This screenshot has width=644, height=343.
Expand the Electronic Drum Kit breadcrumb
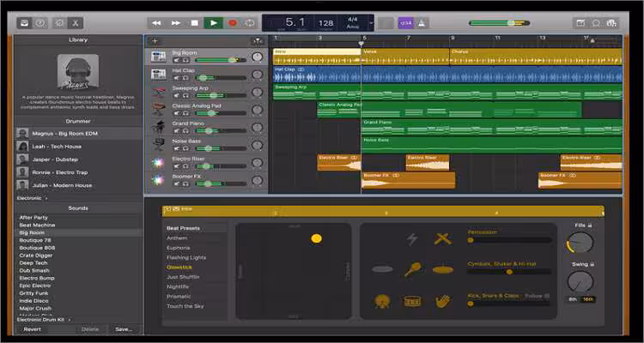coord(44,320)
